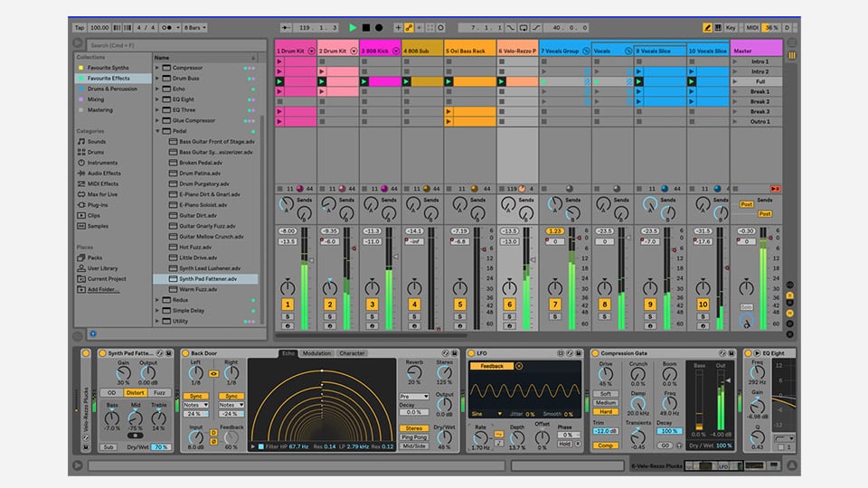Viewport: 868px width, 488px height.
Task: Click the Master pan knob
Action: 746,287
